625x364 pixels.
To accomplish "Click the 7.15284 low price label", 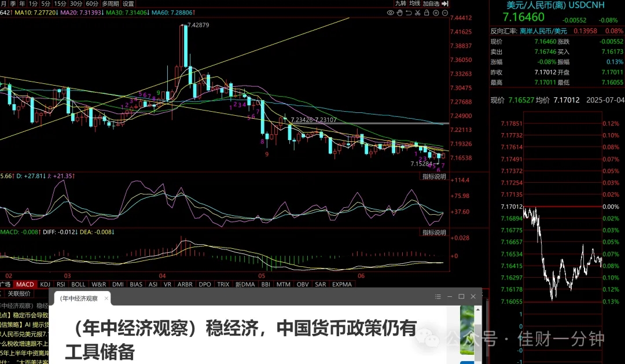I will [421, 164].
